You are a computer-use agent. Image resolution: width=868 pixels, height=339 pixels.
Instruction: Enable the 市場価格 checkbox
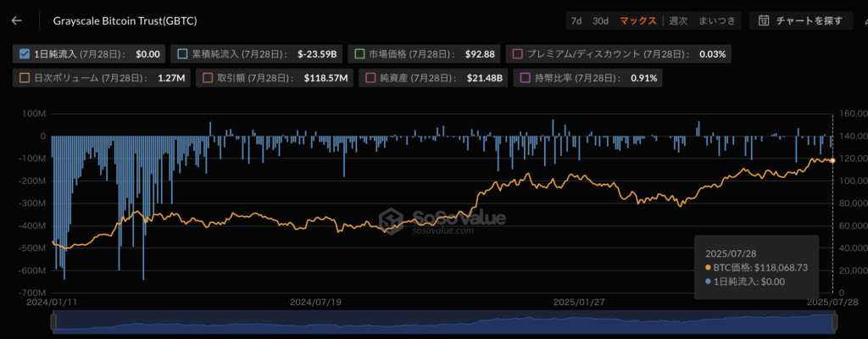(x=359, y=54)
